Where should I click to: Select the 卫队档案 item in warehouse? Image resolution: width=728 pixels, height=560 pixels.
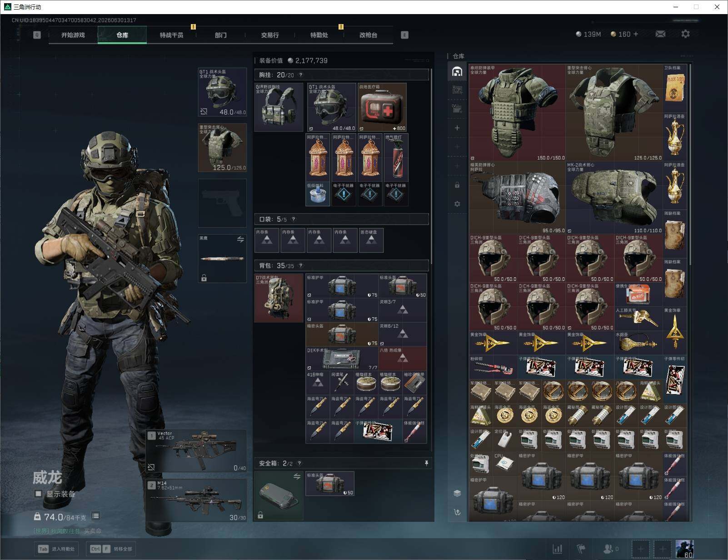[x=675, y=88]
